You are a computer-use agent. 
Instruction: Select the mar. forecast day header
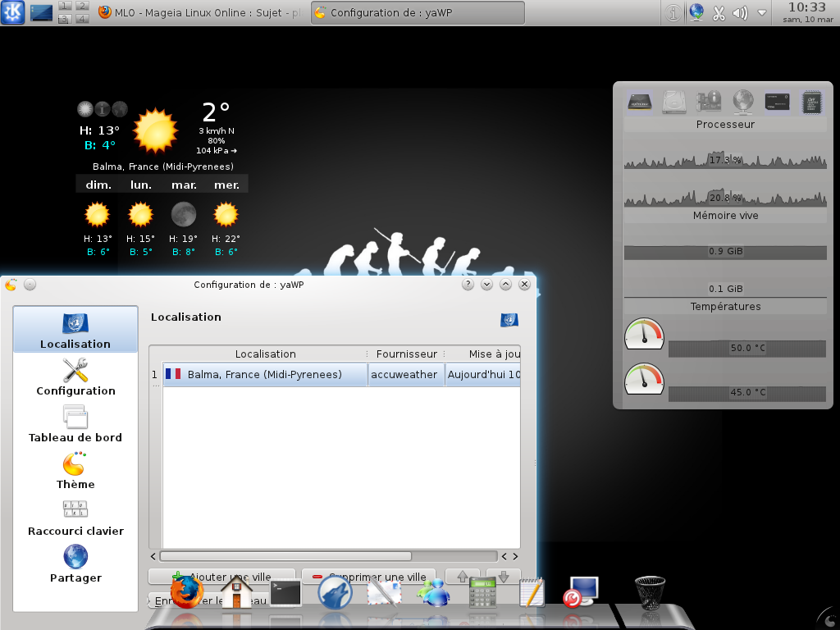[184, 185]
